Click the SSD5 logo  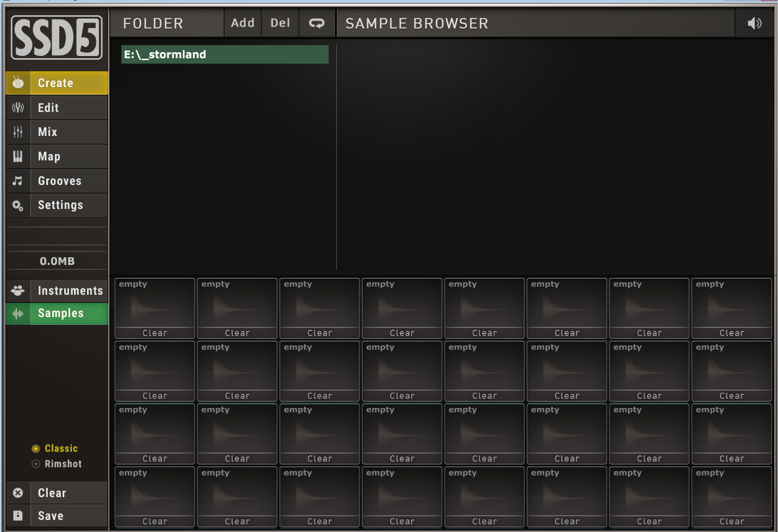click(57, 38)
